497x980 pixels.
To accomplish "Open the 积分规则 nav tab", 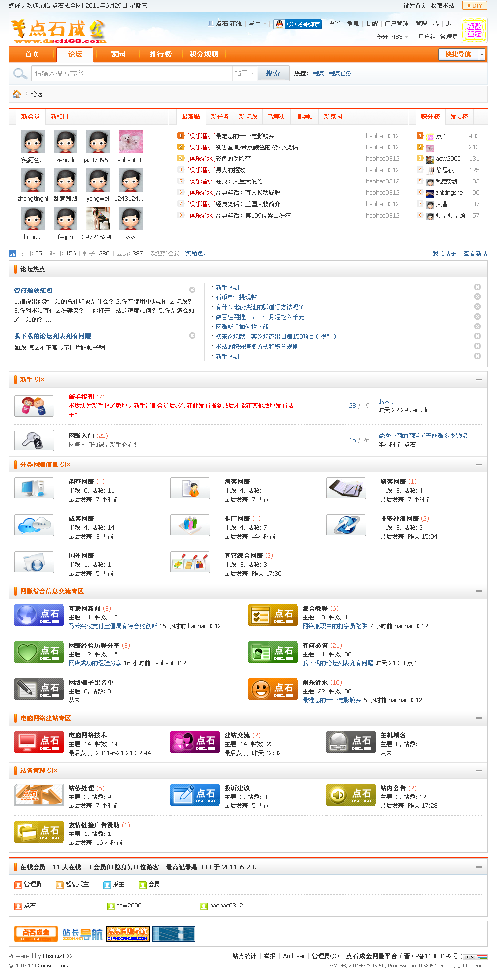I will (x=204, y=54).
